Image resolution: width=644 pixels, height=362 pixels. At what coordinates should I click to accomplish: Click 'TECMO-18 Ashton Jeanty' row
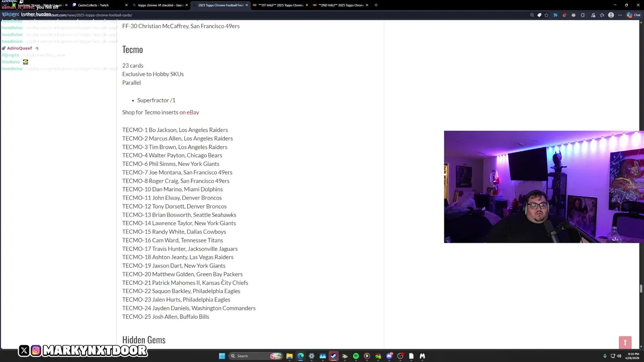click(x=178, y=257)
